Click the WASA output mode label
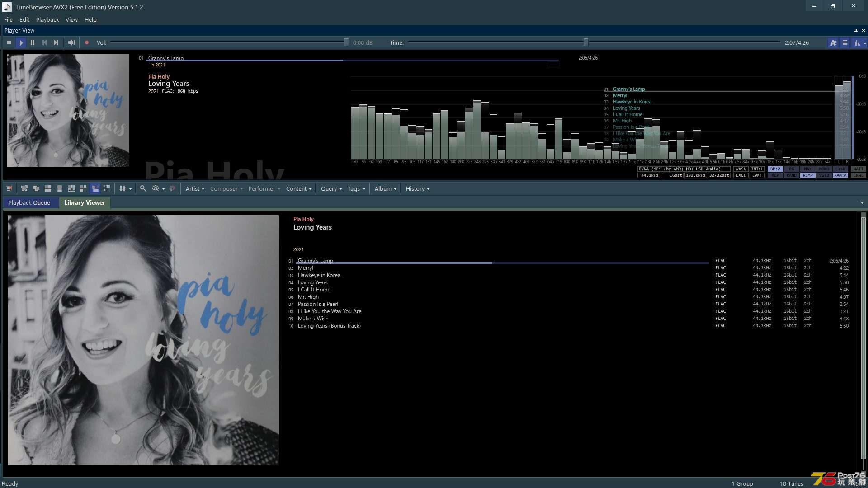 pyautogui.click(x=741, y=169)
